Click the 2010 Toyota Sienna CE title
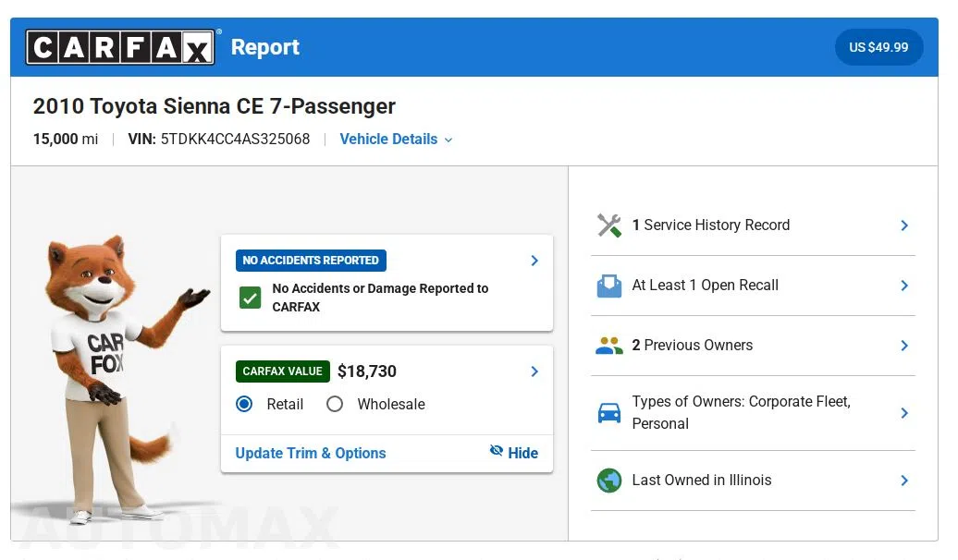 tap(215, 106)
